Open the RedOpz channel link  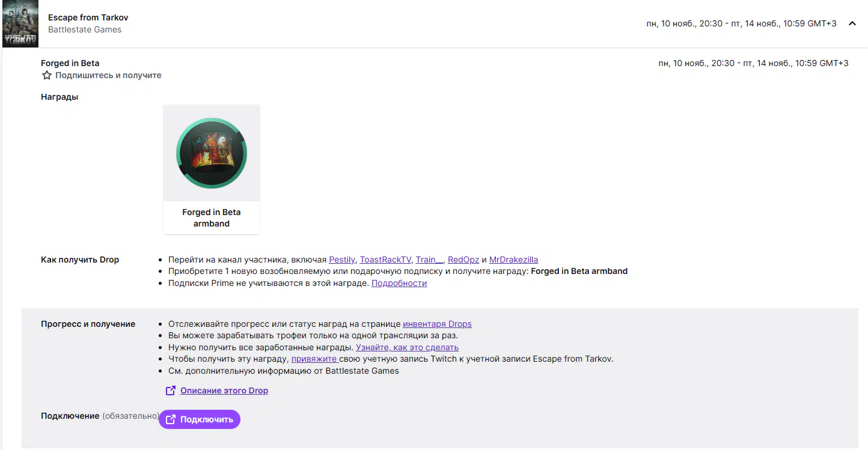pyautogui.click(x=463, y=260)
